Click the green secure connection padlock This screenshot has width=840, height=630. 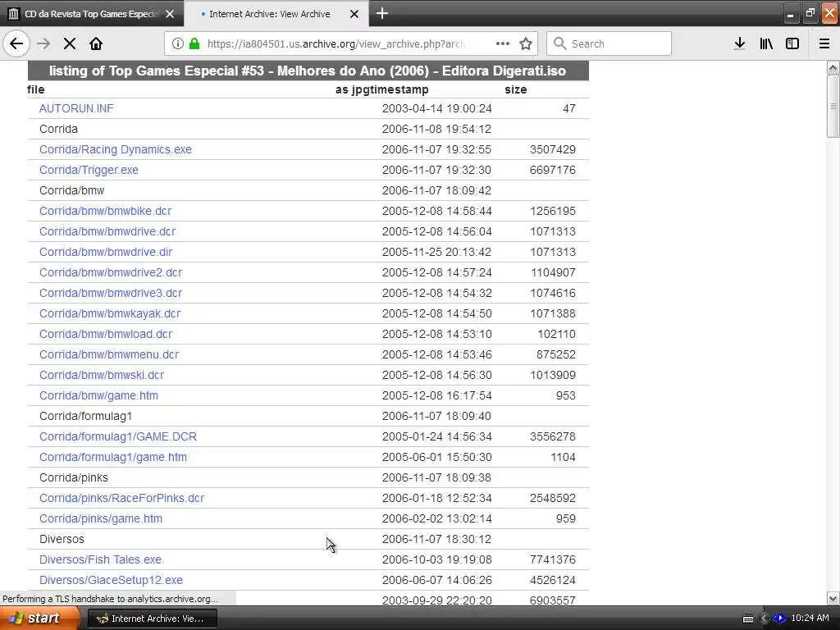pos(194,43)
